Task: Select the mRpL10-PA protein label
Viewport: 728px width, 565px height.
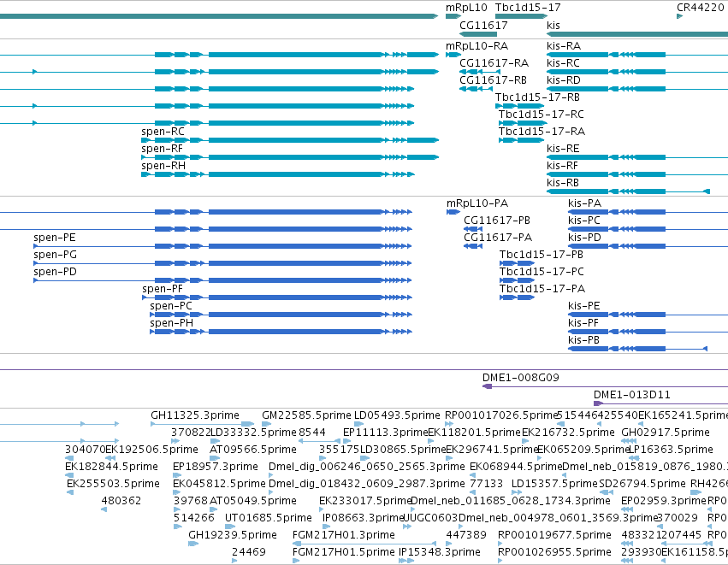Action: pos(477,203)
